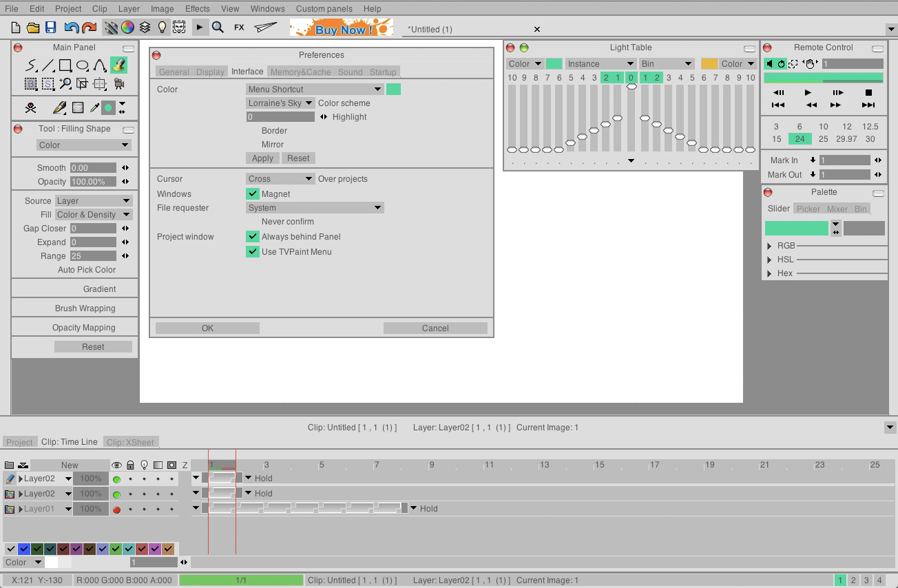The image size is (898, 588).
Task: Select the camera tool in Main Panel
Action: [118, 84]
